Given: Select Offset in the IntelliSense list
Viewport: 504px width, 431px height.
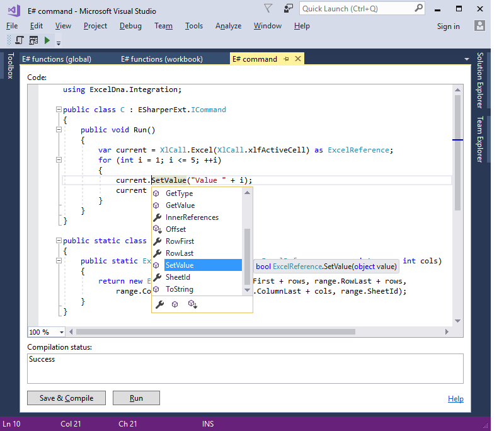Looking at the screenshot, I should [176, 229].
